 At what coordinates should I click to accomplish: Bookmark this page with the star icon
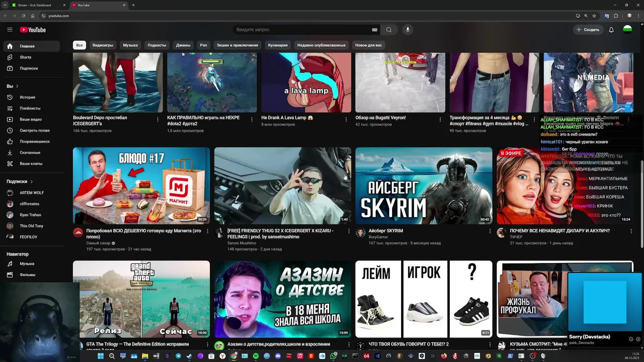point(594,16)
